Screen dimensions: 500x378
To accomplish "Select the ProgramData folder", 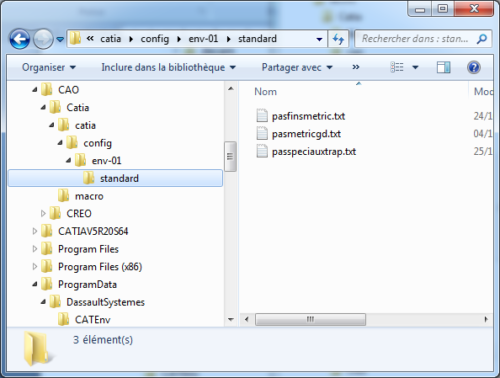I will [87, 285].
